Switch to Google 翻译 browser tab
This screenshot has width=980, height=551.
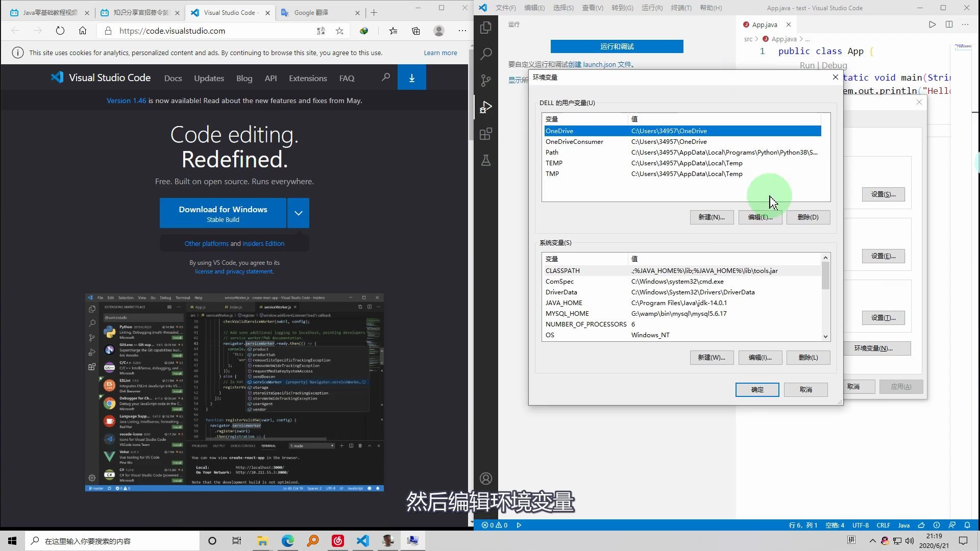coord(311,13)
